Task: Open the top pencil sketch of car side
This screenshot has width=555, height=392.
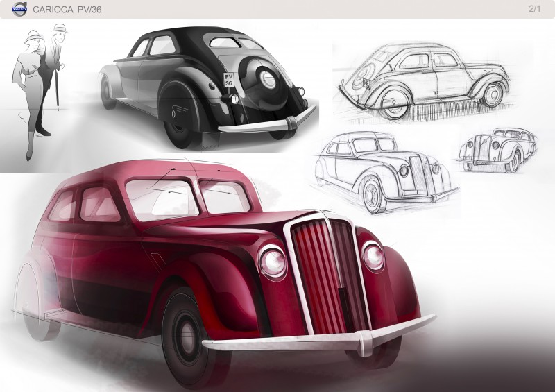Action: coord(423,82)
